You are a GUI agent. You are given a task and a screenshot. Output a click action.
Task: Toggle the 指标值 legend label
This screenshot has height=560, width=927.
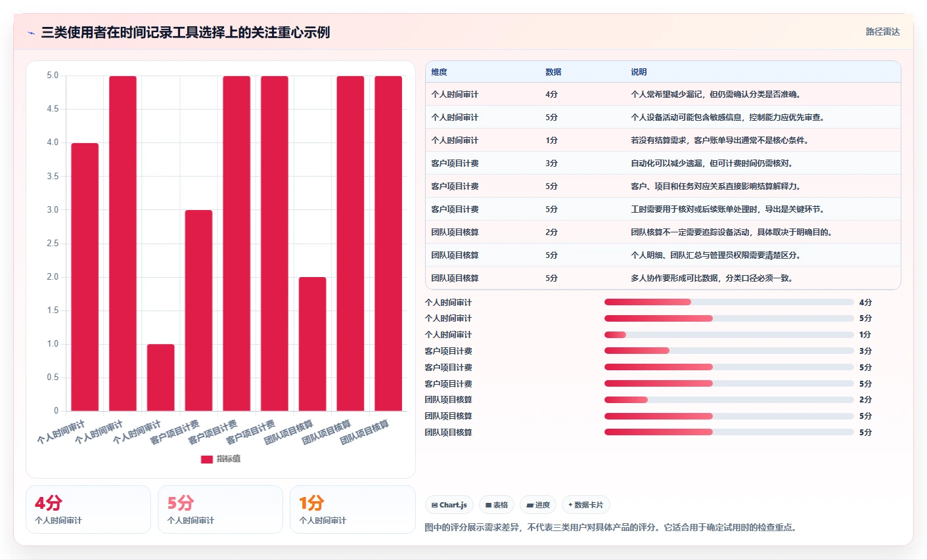(x=229, y=459)
